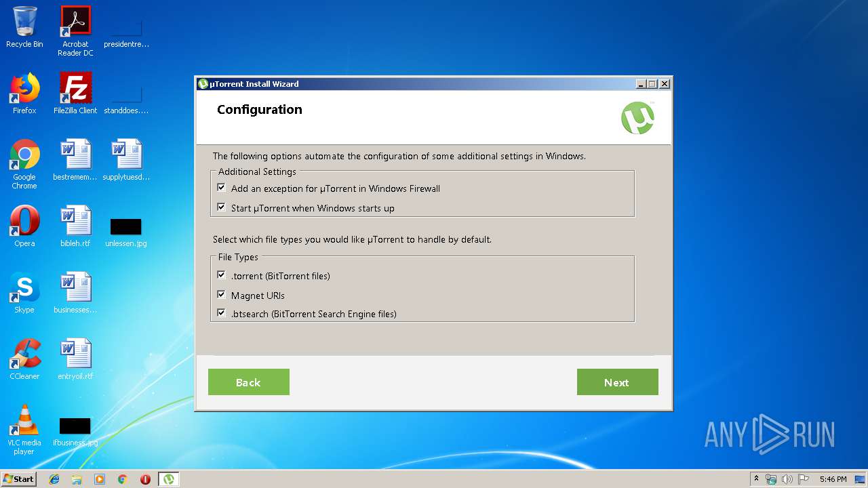This screenshot has height=488, width=868.
Task: Open Firefox desktop shortcut
Action: [x=24, y=94]
